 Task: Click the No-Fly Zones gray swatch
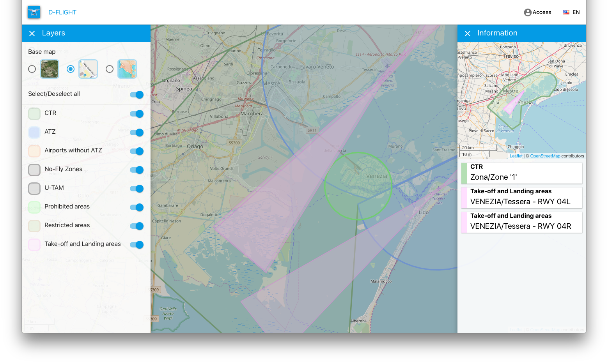34,170
